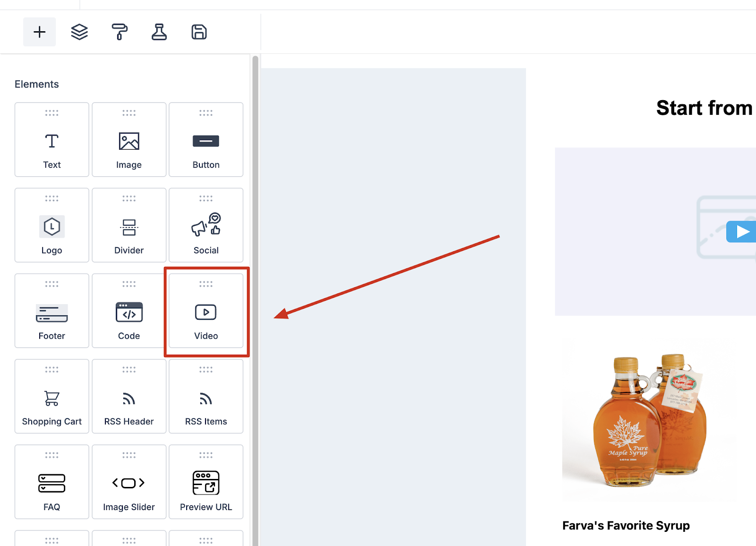Select the Button element tile
Image resolution: width=756 pixels, height=546 pixels.
206,140
